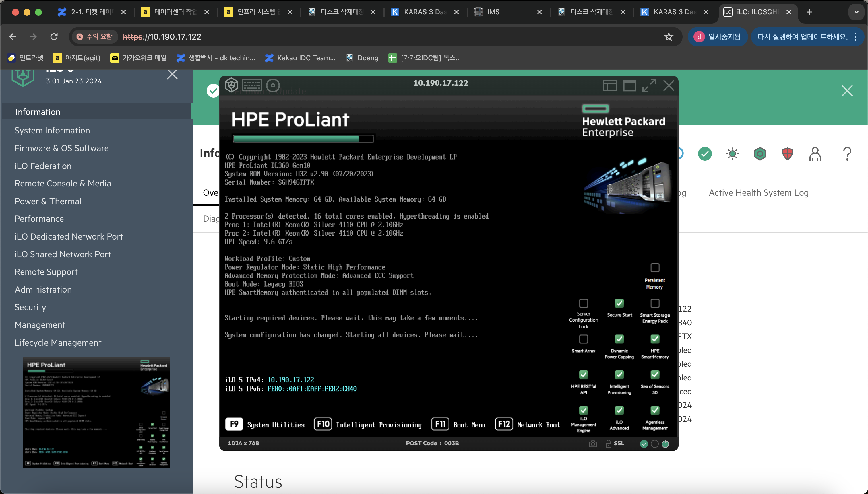Dismiss the green notification banner
The image size is (868, 494).
[847, 91]
